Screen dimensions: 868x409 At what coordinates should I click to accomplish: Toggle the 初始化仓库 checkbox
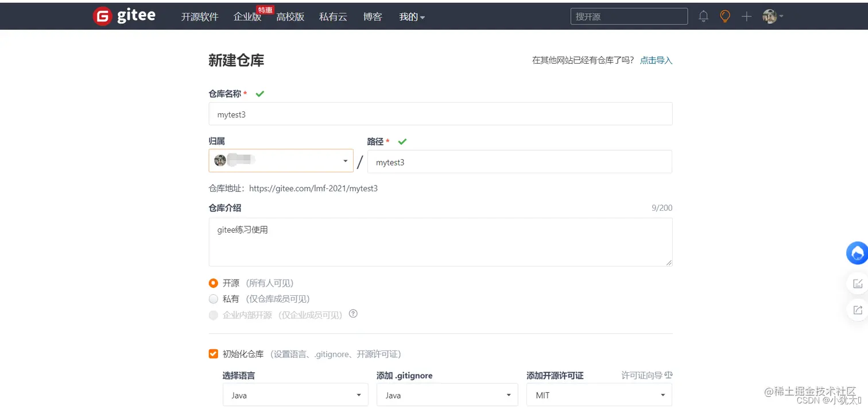(214, 354)
